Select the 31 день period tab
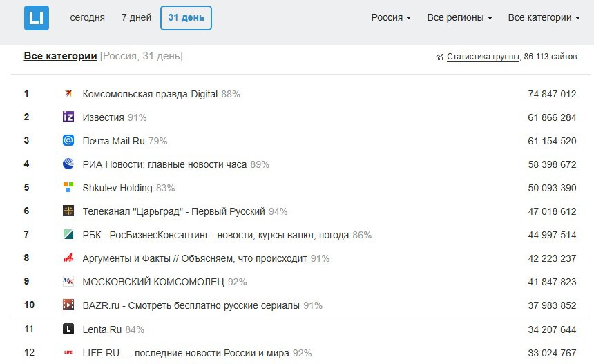 186,18
